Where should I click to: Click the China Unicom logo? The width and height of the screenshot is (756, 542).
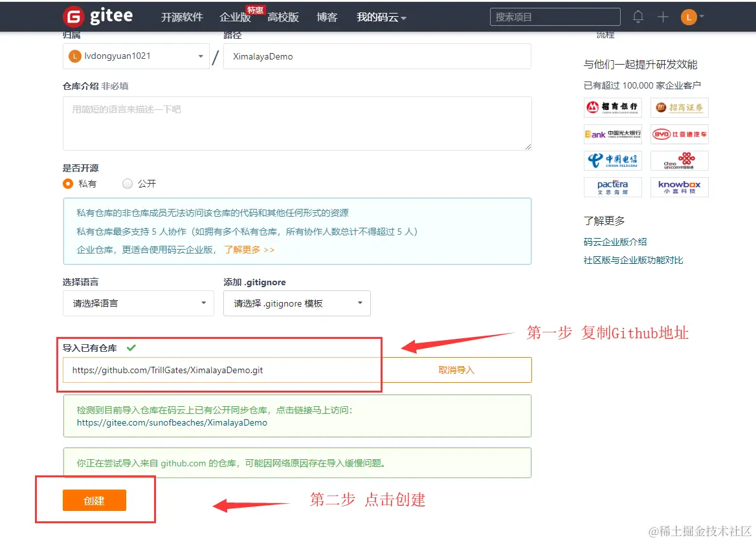(x=680, y=160)
